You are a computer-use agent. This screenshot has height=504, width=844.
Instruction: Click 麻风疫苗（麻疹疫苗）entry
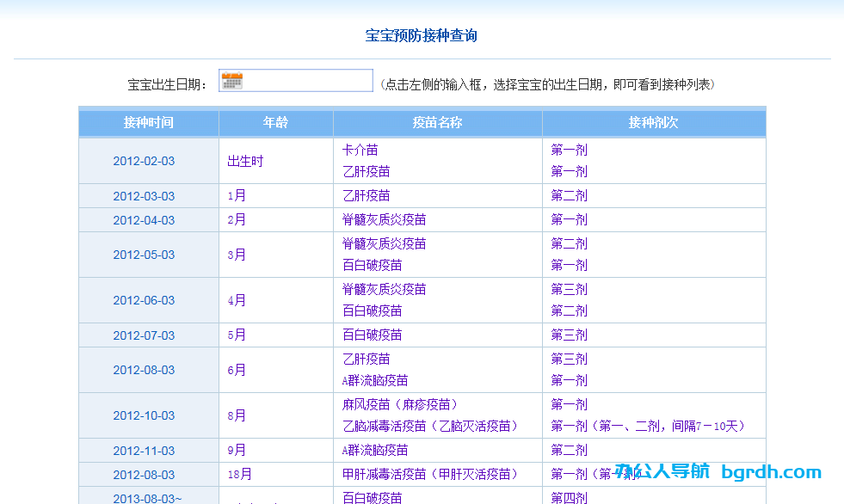[x=399, y=404]
